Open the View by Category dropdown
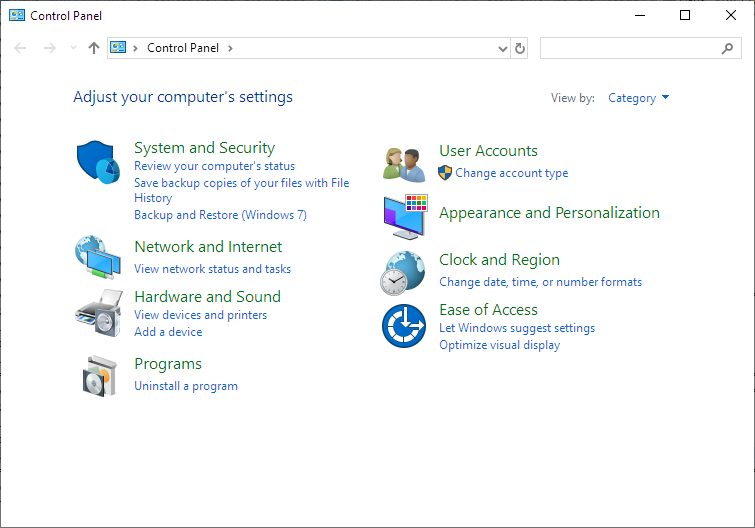The height and width of the screenshot is (528, 755). coord(638,98)
